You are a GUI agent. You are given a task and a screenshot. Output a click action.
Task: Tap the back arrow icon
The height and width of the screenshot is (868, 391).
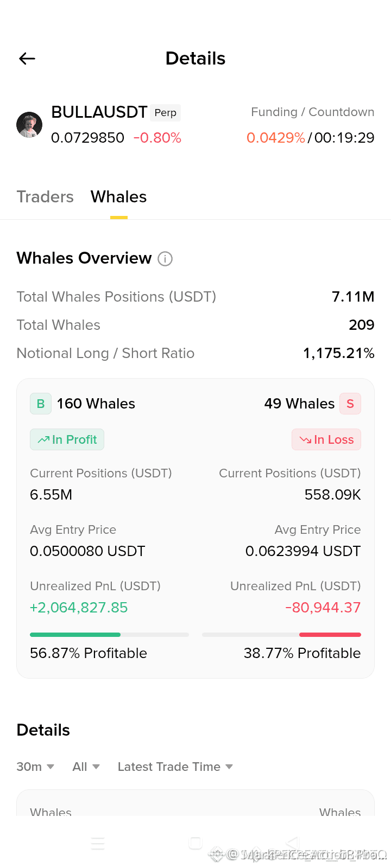pos(27,59)
